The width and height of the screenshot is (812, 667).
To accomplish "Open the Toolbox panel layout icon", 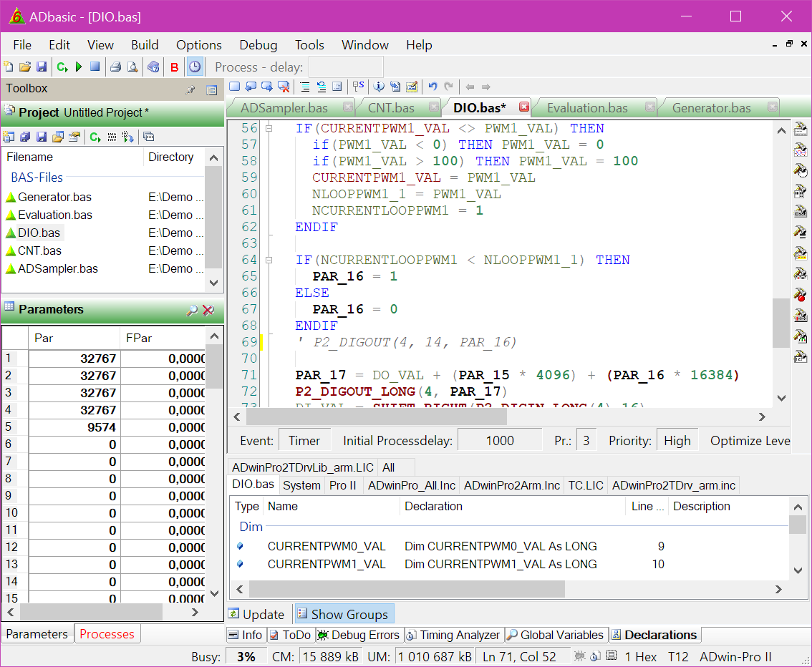I will [x=211, y=89].
